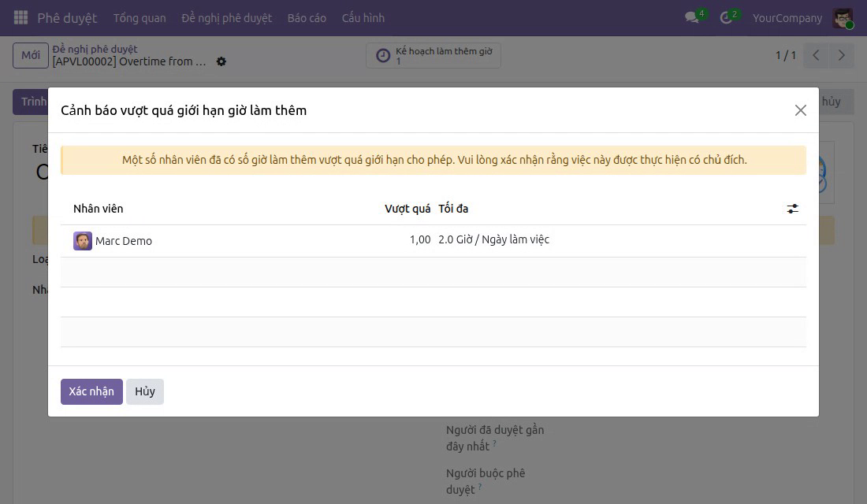Screen dimensions: 867x504
Task: Open the Báo cáo menu
Action: tap(307, 17)
